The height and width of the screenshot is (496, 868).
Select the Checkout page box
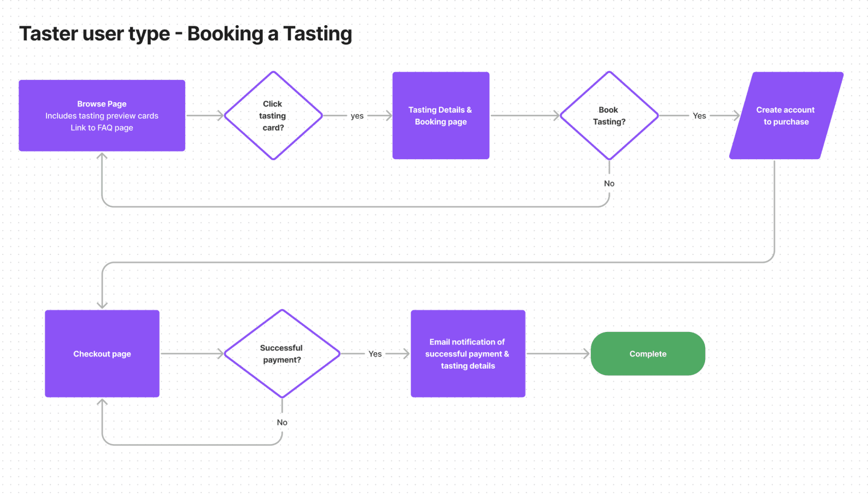[x=102, y=353]
